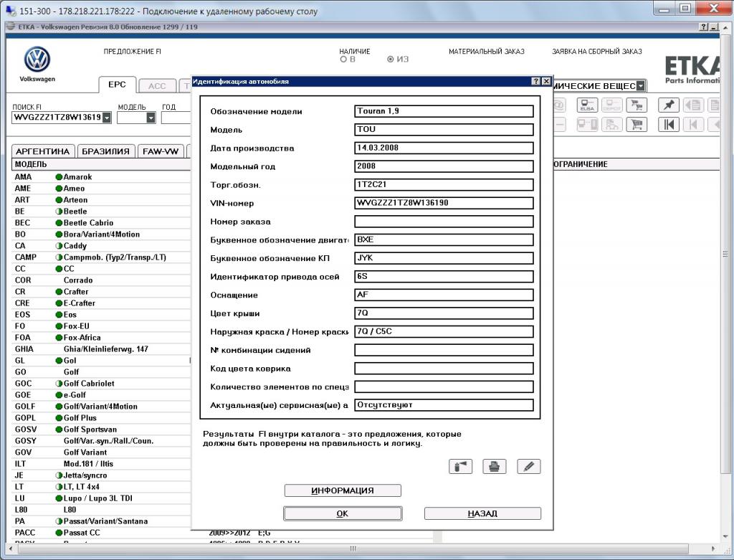Open the FAW-VW market tab
Viewport: 734px width, 560px height.
(x=161, y=151)
